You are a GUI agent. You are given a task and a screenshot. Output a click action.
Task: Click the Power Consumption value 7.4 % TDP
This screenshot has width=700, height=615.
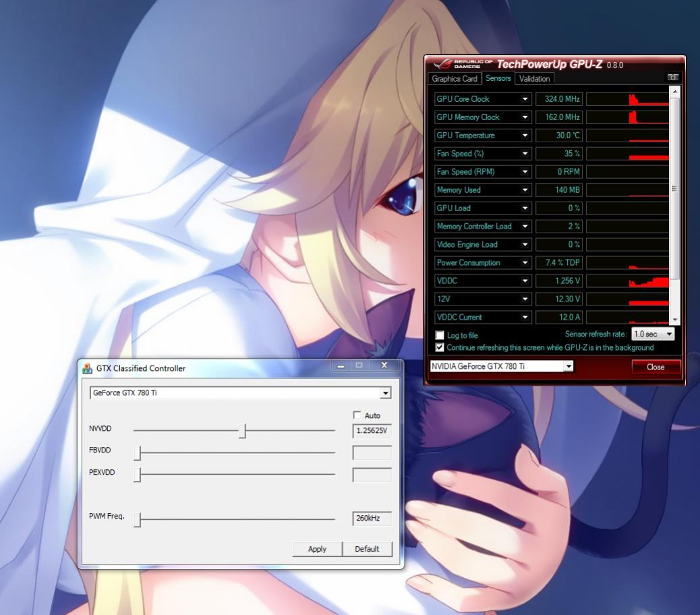[559, 263]
